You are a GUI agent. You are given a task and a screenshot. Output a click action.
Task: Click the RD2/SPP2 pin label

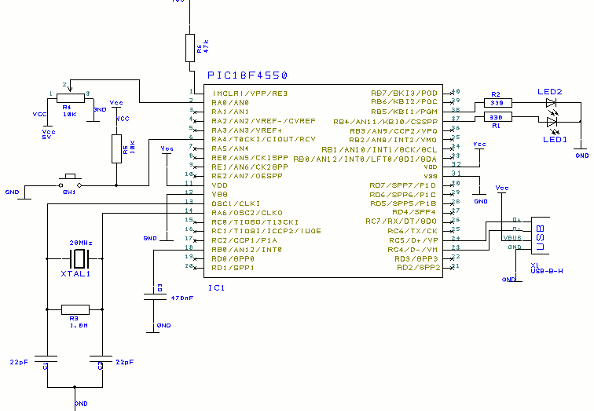point(419,268)
